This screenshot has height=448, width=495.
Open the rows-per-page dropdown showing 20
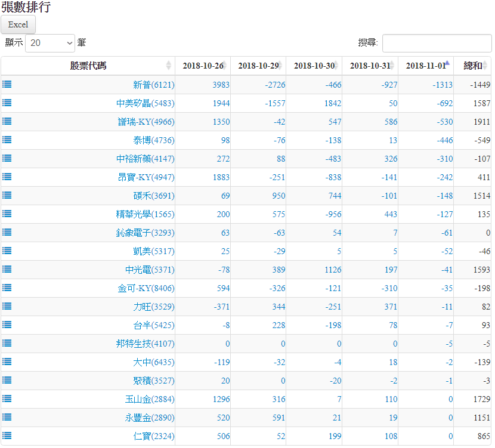tap(50, 43)
